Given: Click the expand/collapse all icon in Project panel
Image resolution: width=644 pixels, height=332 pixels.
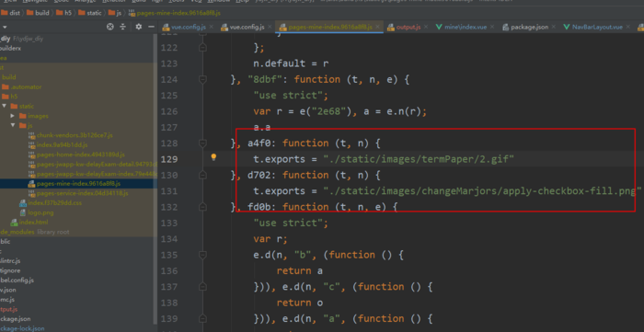Looking at the screenshot, I should coord(122,27).
